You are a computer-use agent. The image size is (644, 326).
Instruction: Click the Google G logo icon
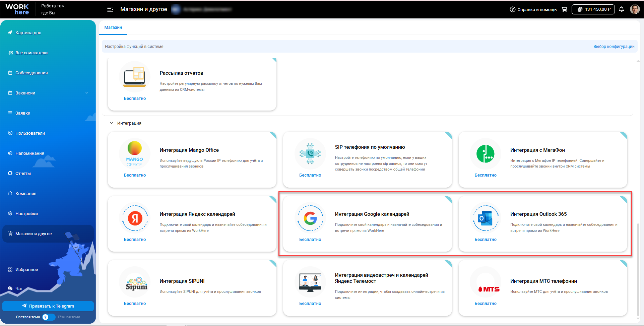tap(310, 218)
